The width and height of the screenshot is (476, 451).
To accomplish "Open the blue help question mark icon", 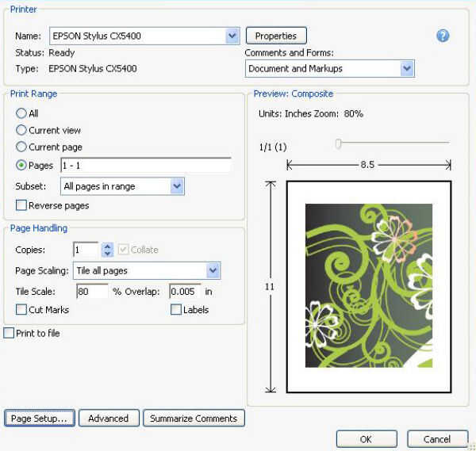I will point(443,36).
